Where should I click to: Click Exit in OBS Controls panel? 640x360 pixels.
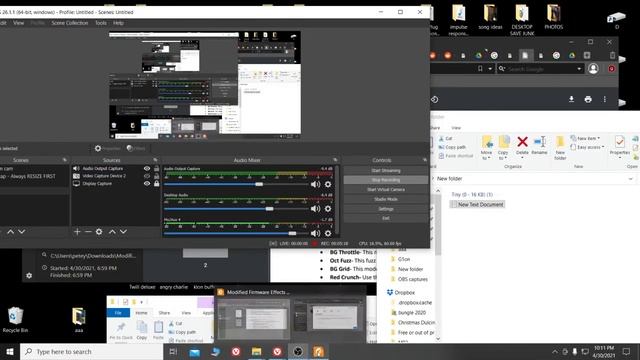coord(386,218)
